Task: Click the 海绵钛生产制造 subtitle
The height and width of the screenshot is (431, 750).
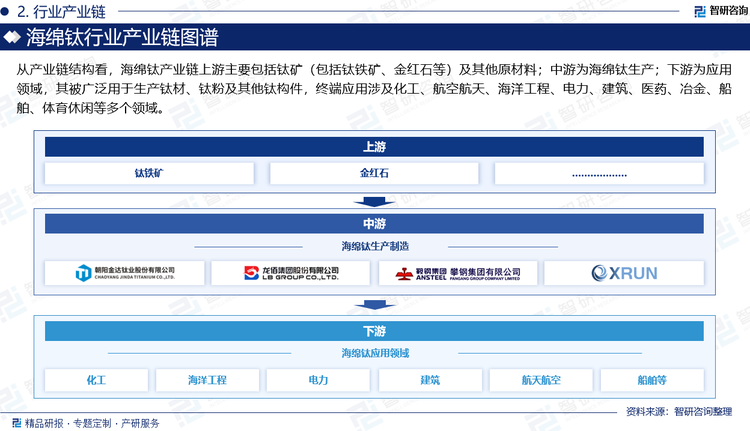Action: (375, 246)
